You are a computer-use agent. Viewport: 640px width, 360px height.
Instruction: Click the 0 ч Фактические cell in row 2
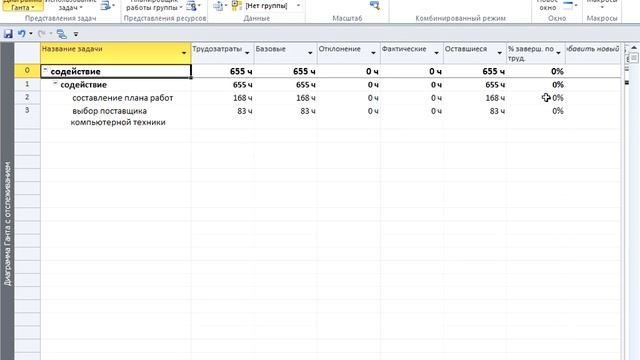tap(412, 98)
